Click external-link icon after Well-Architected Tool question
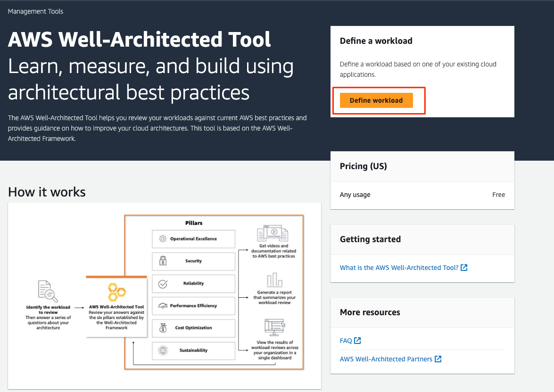554x392 pixels. coord(464,268)
